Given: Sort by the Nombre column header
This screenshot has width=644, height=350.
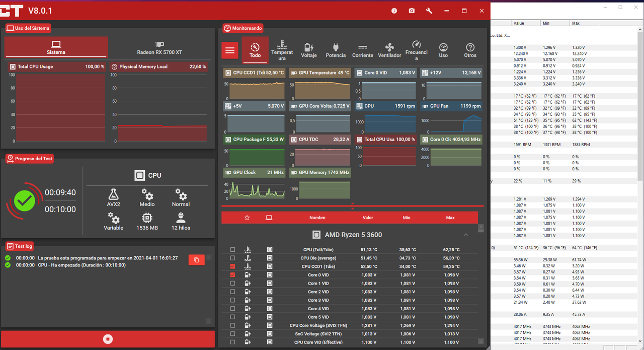Looking at the screenshot, I should click(x=317, y=218).
